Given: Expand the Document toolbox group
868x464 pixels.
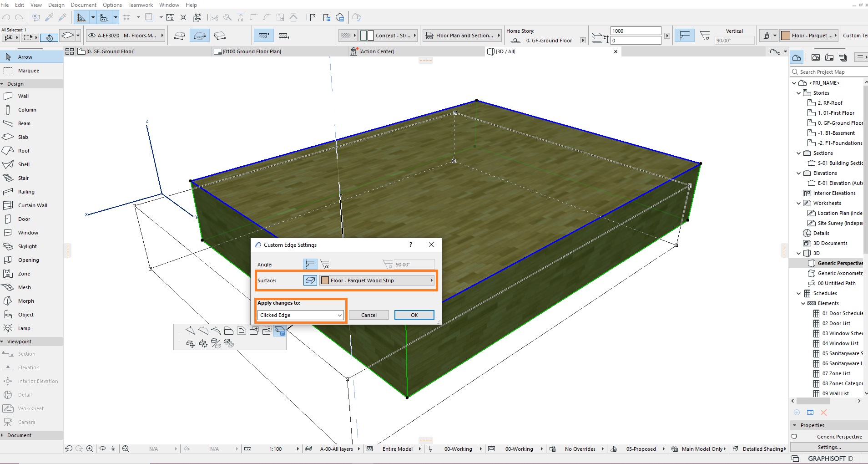Looking at the screenshot, I should [3, 435].
